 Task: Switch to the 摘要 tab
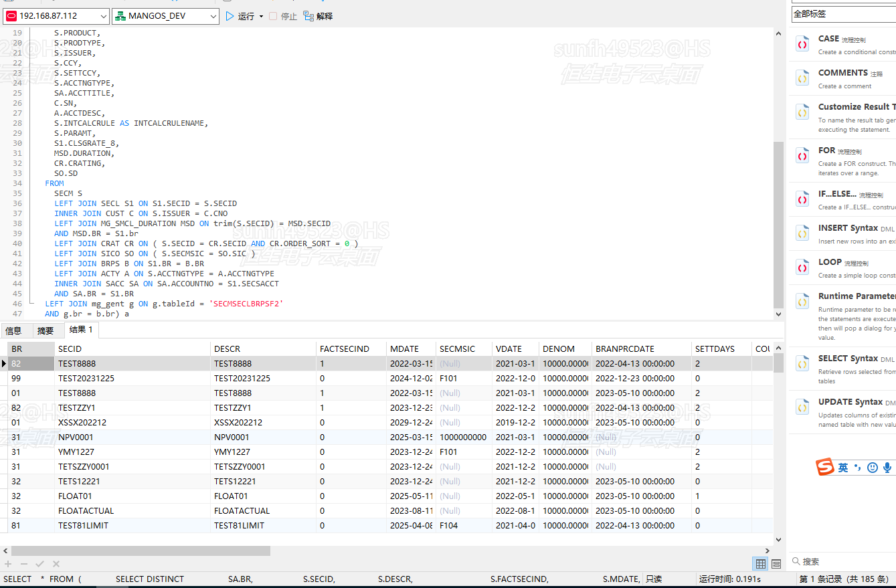pyautogui.click(x=46, y=330)
